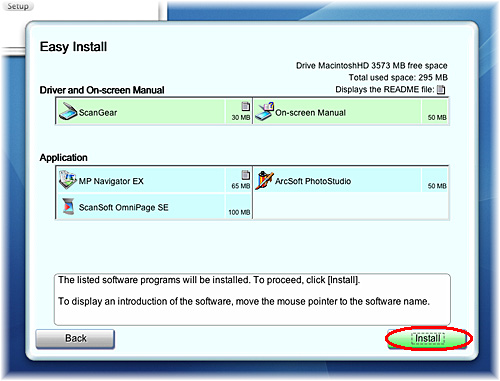Screen dimensions: 500x381
Task: Click the Install button
Action: [x=428, y=339]
